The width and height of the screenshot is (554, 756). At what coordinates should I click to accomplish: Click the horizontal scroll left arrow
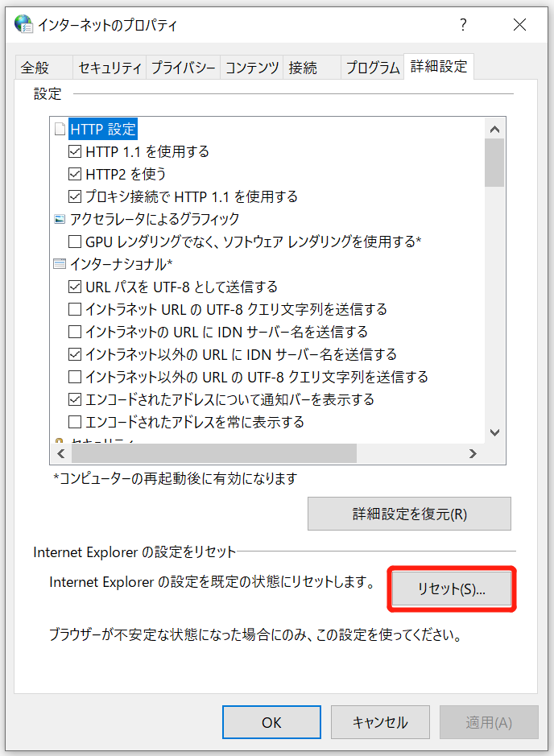tap(60, 454)
